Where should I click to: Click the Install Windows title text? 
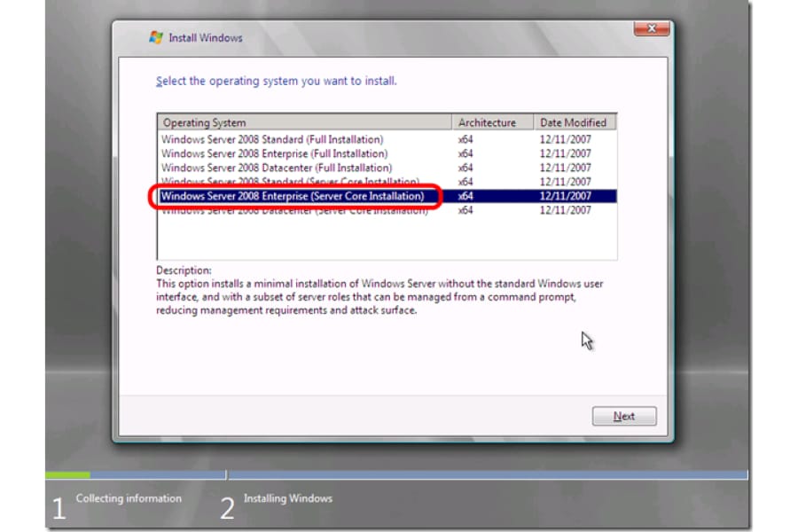point(206,37)
